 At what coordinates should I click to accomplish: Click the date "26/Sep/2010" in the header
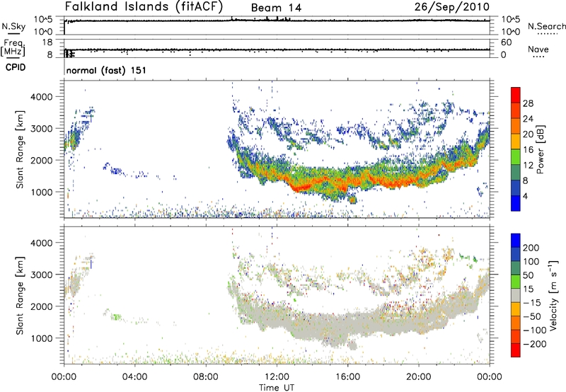click(451, 6)
